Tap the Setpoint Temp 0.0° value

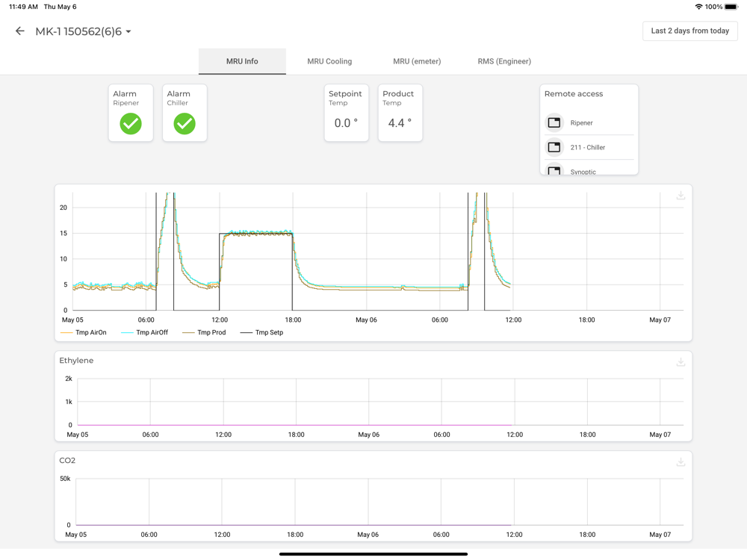pos(346,123)
